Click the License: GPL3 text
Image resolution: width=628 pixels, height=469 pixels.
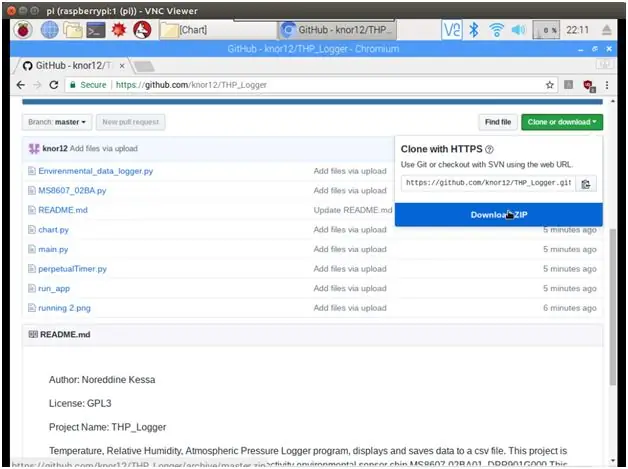[80, 403]
